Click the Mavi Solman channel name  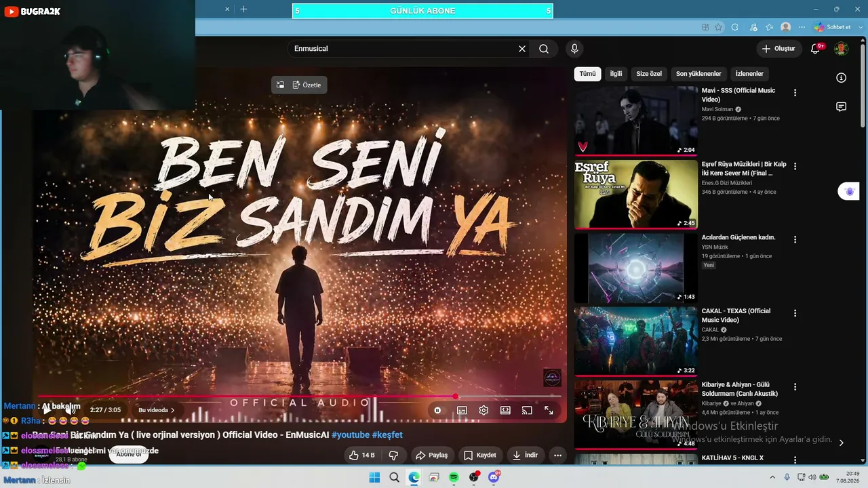click(717, 109)
